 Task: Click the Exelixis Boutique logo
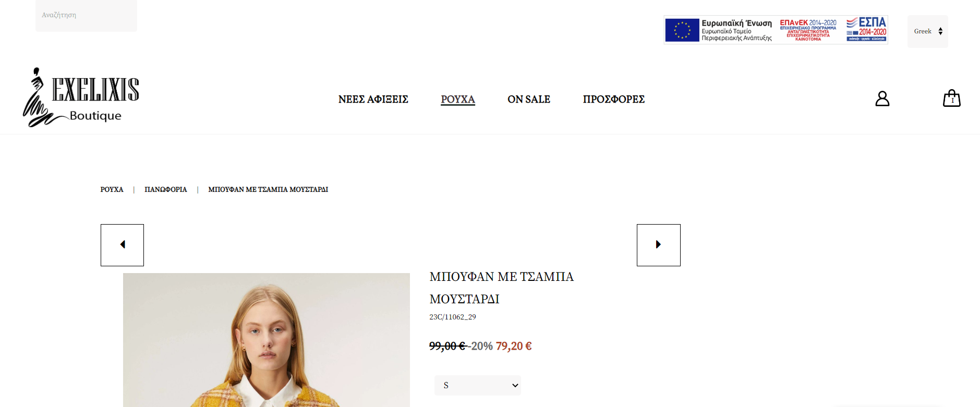point(81,97)
